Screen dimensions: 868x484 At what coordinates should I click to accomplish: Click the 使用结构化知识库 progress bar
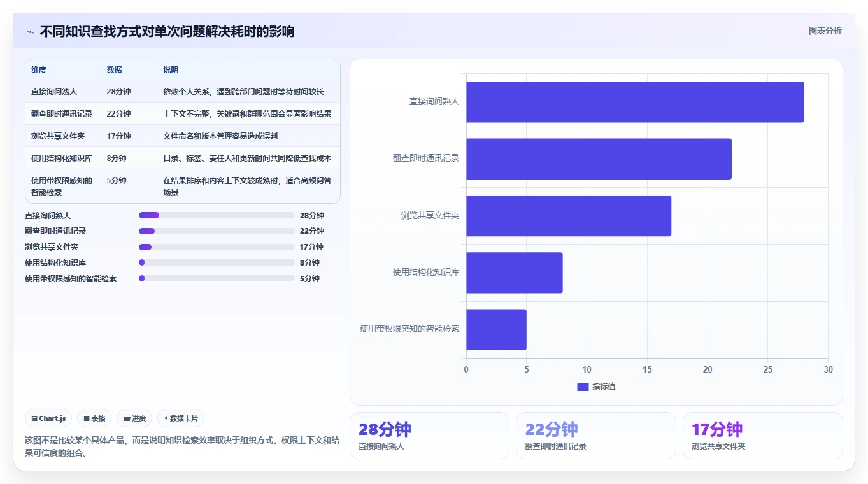click(217, 262)
